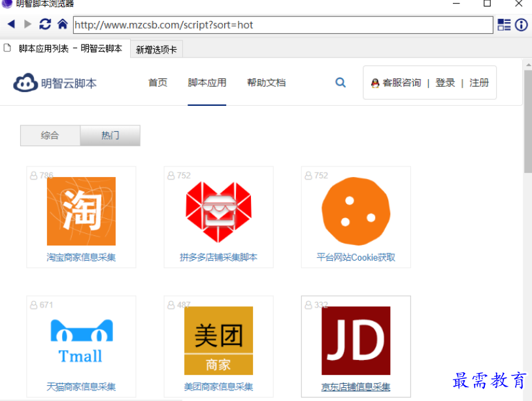532x401 pixels.
Task: Select the 综合 sort button
Action: click(x=50, y=136)
